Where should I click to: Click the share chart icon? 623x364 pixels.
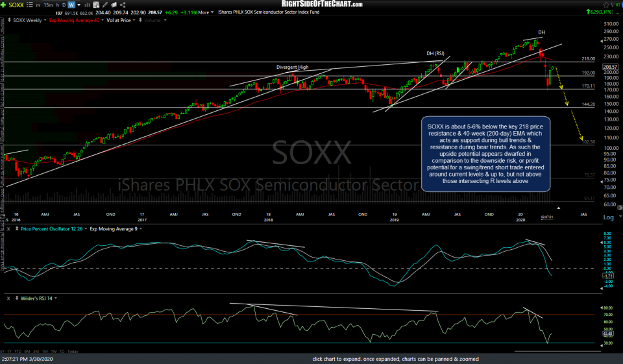click(123, 5)
